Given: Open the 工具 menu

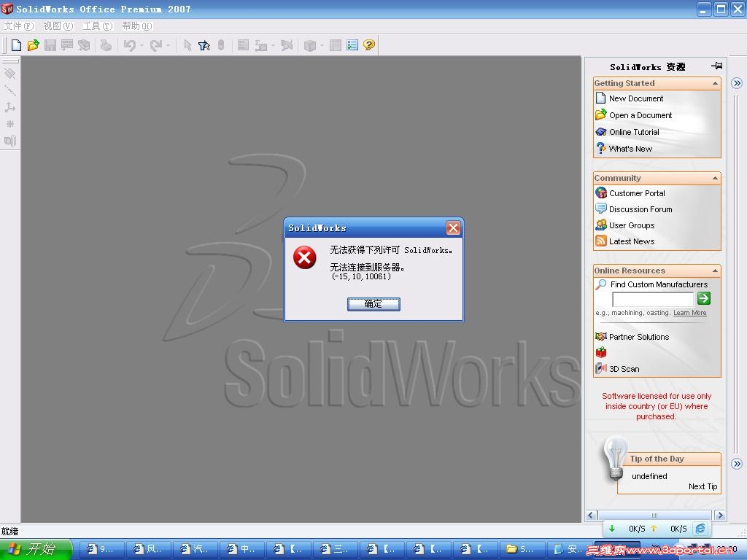Looking at the screenshot, I should click(98, 26).
